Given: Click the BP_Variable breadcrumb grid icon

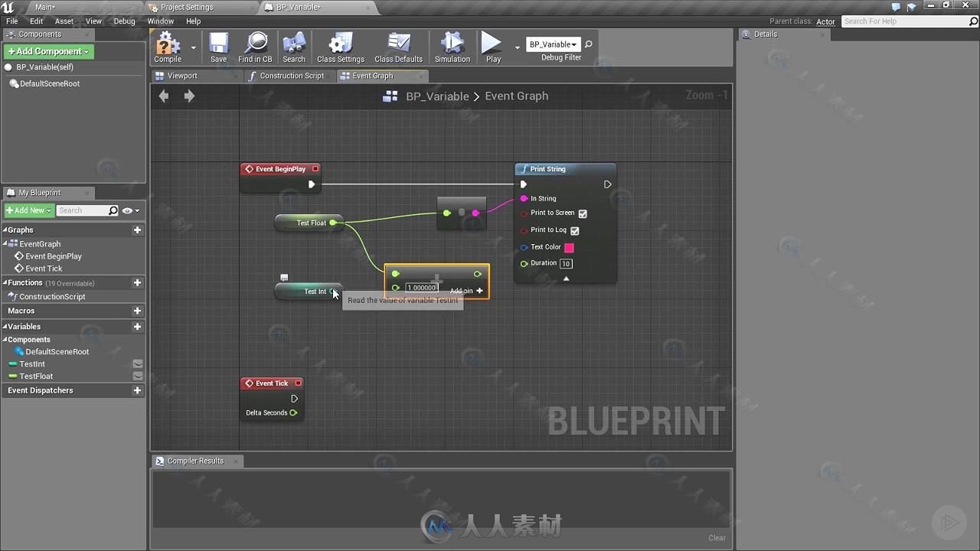Looking at the screenshot, I should 390,96.
